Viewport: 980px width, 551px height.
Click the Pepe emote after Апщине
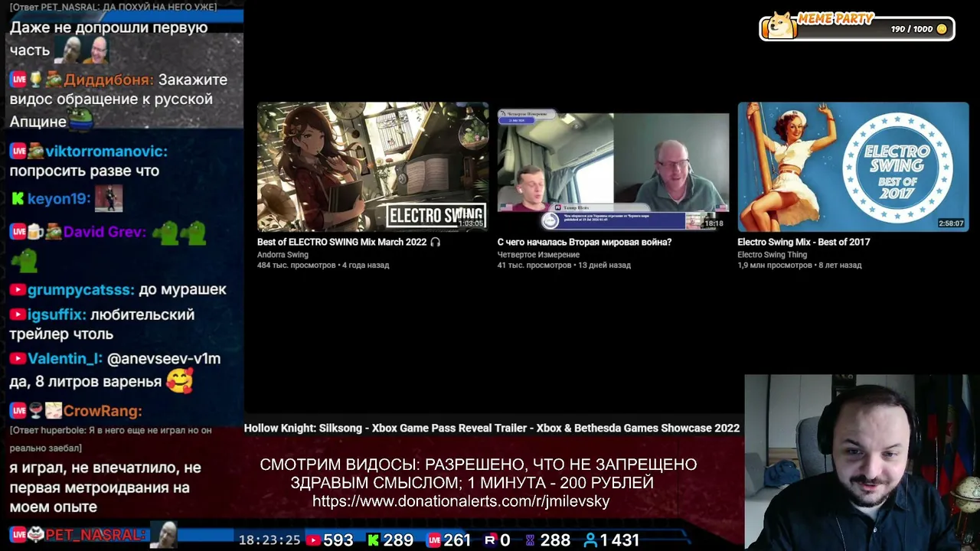[81, 119]
